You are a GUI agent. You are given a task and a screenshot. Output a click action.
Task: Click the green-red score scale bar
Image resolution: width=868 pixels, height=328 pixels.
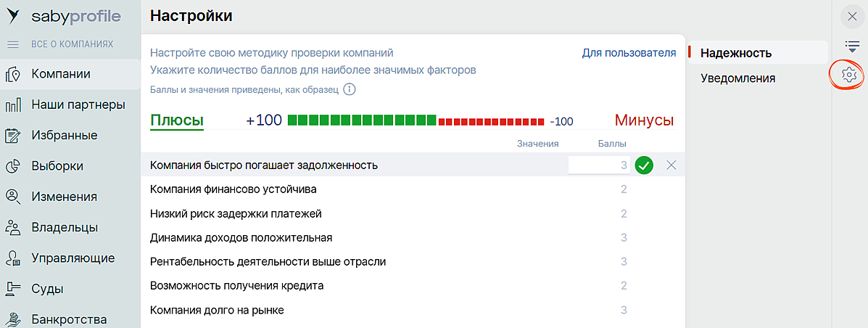tap(416, 120)
